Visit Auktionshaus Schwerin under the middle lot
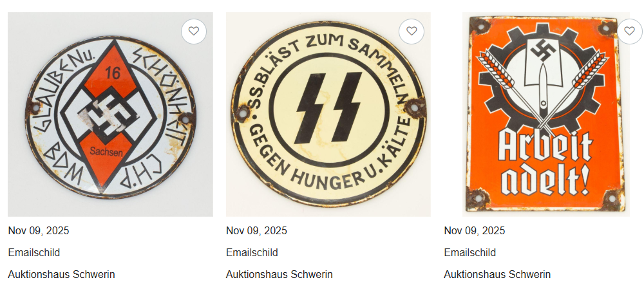 click(279, 274)
